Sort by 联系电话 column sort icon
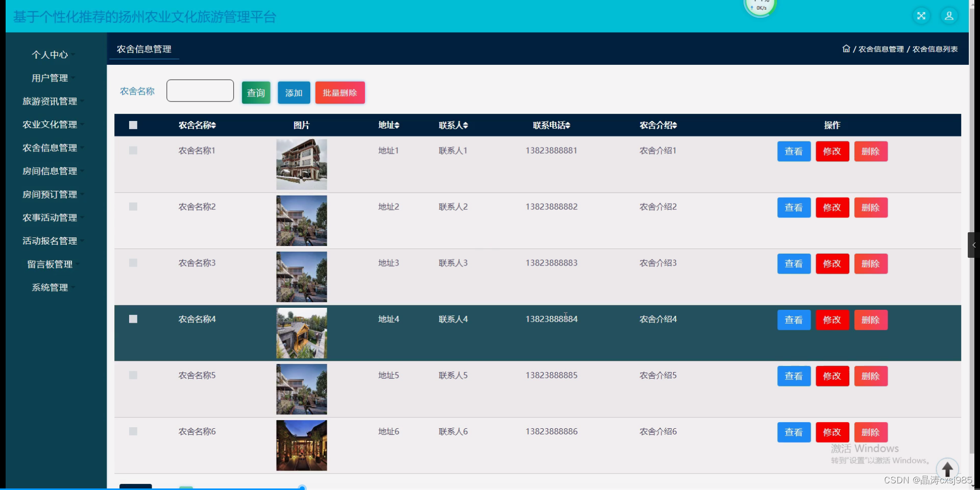980x490 pixels. pos(568,126)
